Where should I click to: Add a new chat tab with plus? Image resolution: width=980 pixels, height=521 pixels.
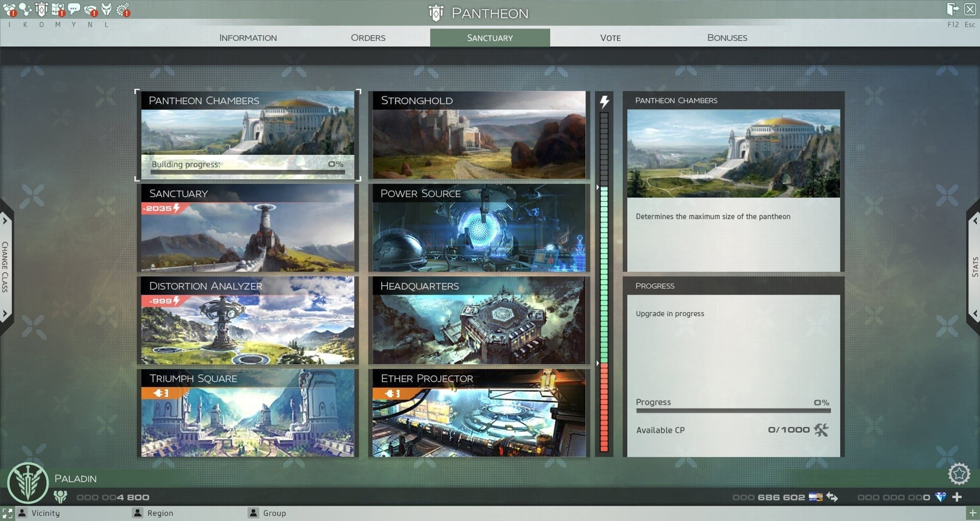coord(973,513)
